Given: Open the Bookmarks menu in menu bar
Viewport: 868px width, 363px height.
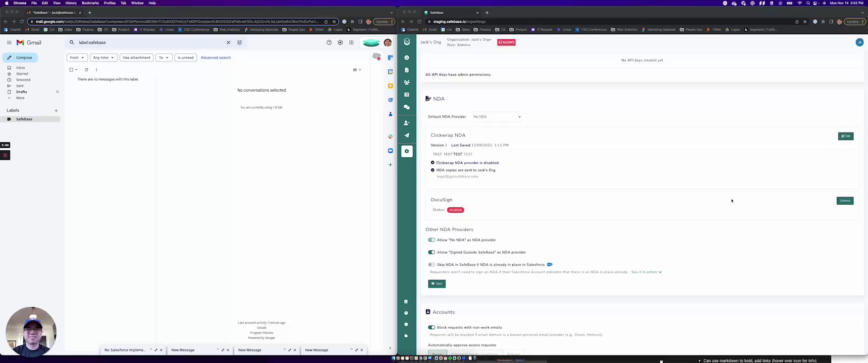Looking at the screenshot, I should point(90,3).
